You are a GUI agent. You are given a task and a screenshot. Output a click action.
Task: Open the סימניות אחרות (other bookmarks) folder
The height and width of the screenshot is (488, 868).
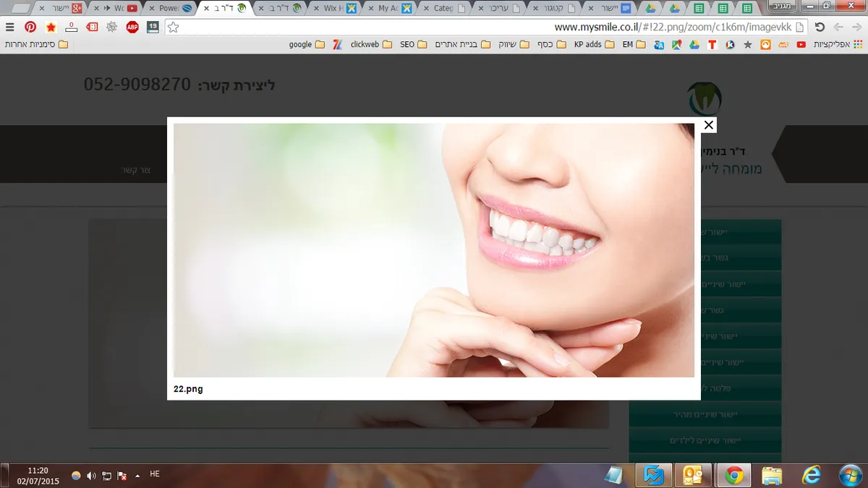[x=37, y=44]
